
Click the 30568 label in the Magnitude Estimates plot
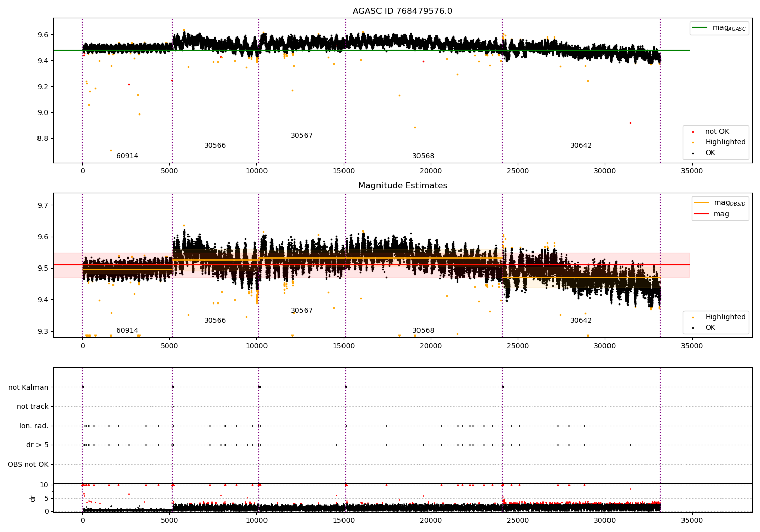pyautogui.click(x=423, y=331)
